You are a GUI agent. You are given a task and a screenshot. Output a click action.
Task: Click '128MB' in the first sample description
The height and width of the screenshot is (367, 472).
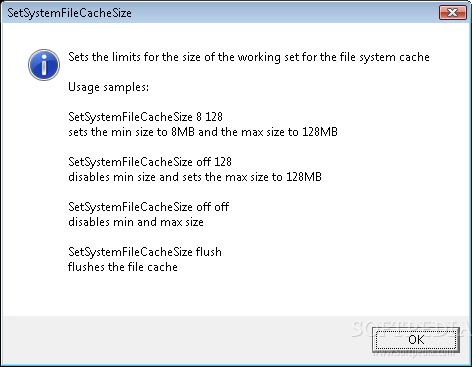(x=320, y=132)
